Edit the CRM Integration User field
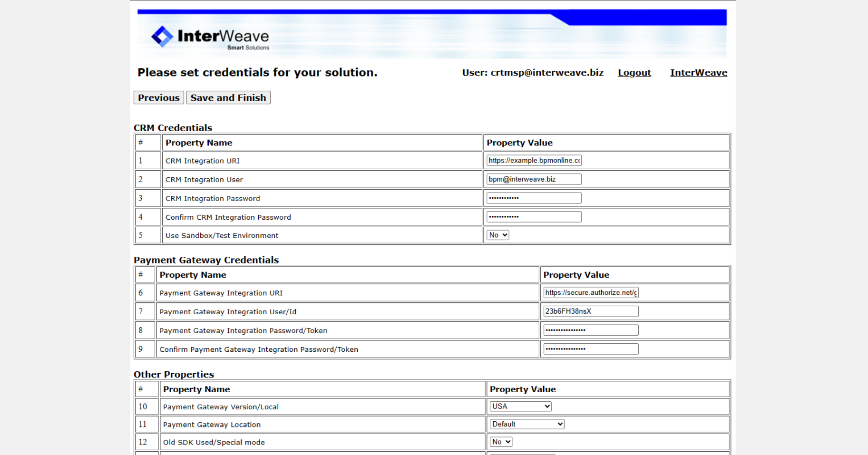Viewport: 868px width, 455px height. pos(534,179)
